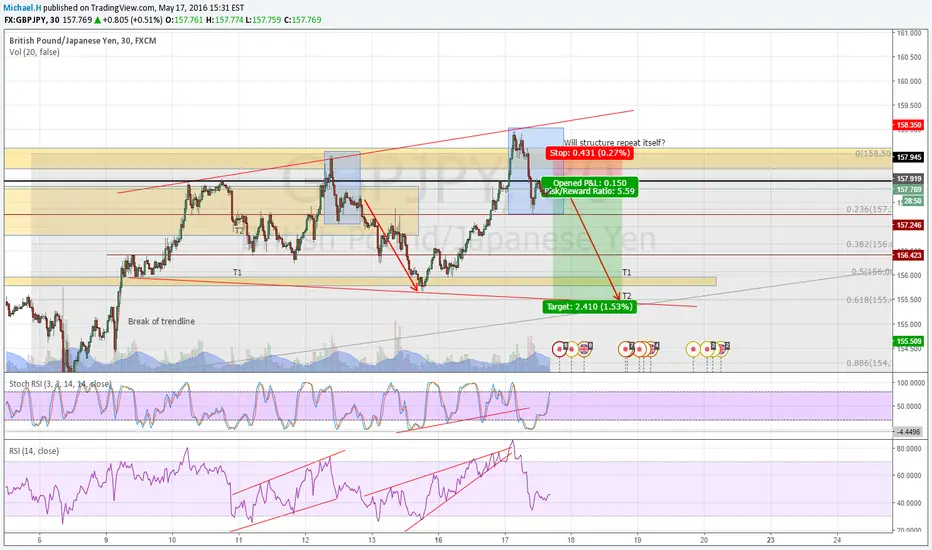Image resolution: width=932 pixels, height=550 pixels.
Task: Click the 40.0000 RSI axis value
Action: 911,503
